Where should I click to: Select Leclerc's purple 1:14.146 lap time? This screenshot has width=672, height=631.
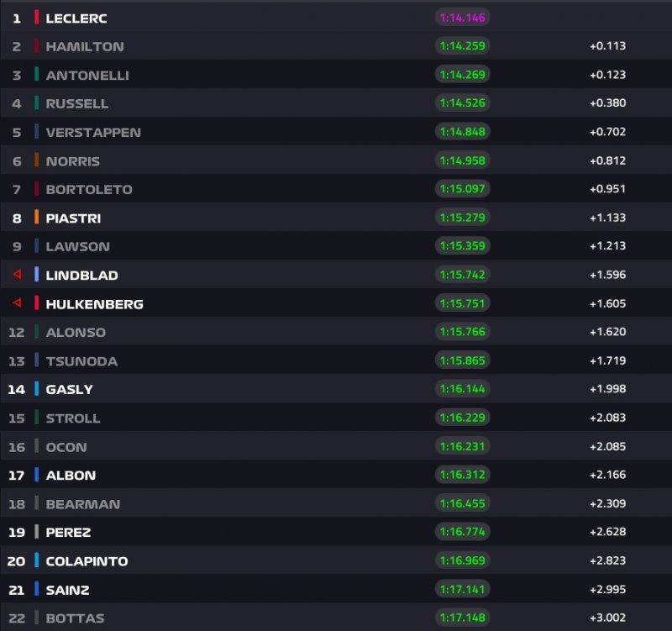pos(463,18)
